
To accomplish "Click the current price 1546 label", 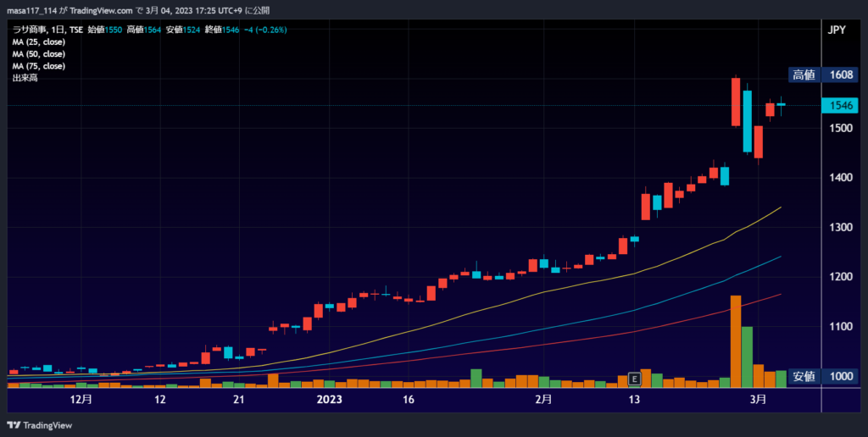I will [840, 105].
